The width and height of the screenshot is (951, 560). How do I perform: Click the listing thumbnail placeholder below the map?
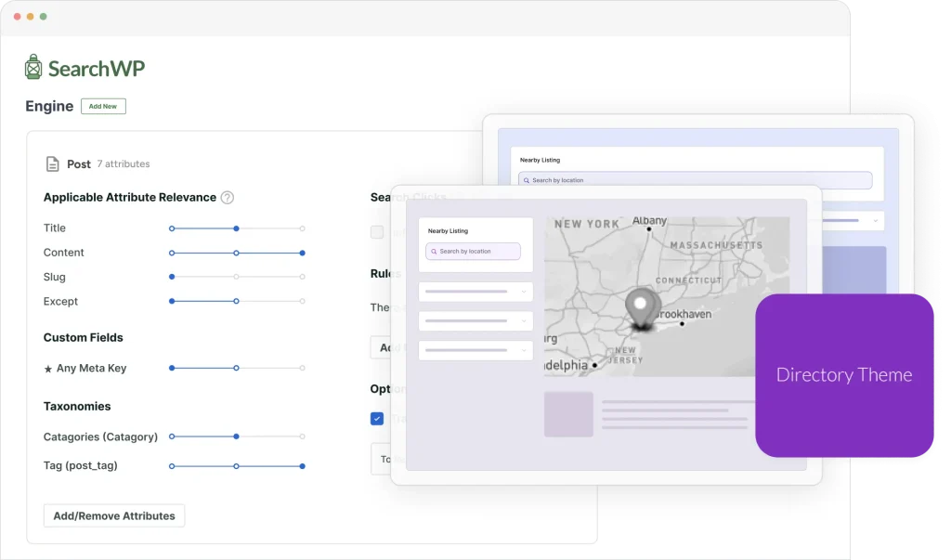568,414
